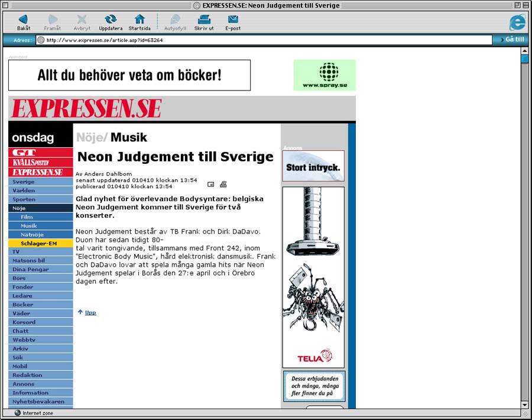The width and height of the screenshot is (532, 420).
Task: Open the Börs section
Action: [x=40, y=278]
